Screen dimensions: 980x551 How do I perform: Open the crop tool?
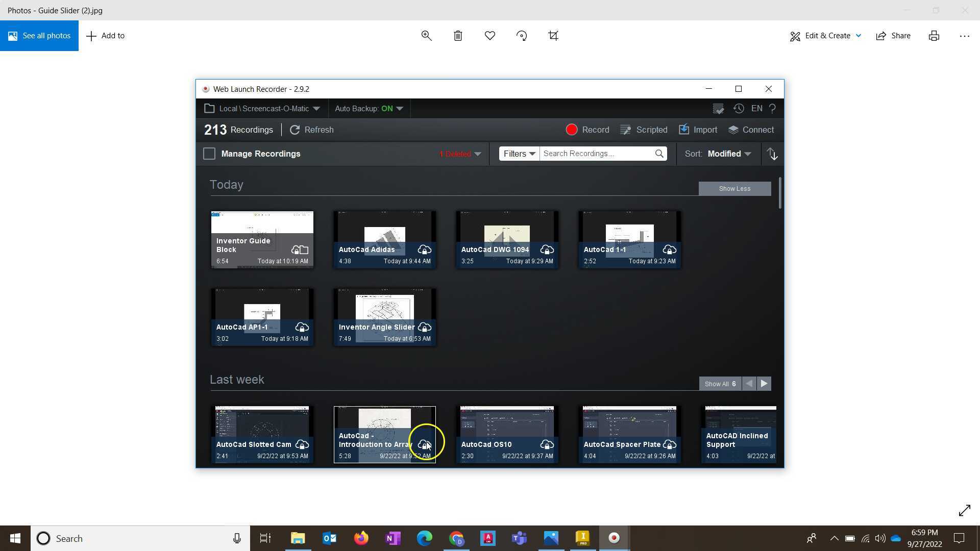click(553, 36)
